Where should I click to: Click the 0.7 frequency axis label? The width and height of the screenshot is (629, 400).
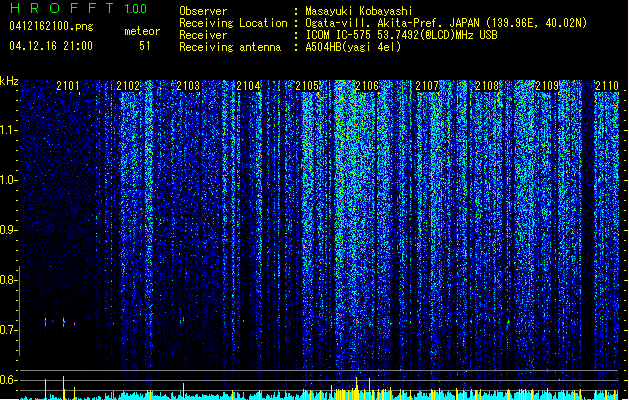(x=9, y=330)
